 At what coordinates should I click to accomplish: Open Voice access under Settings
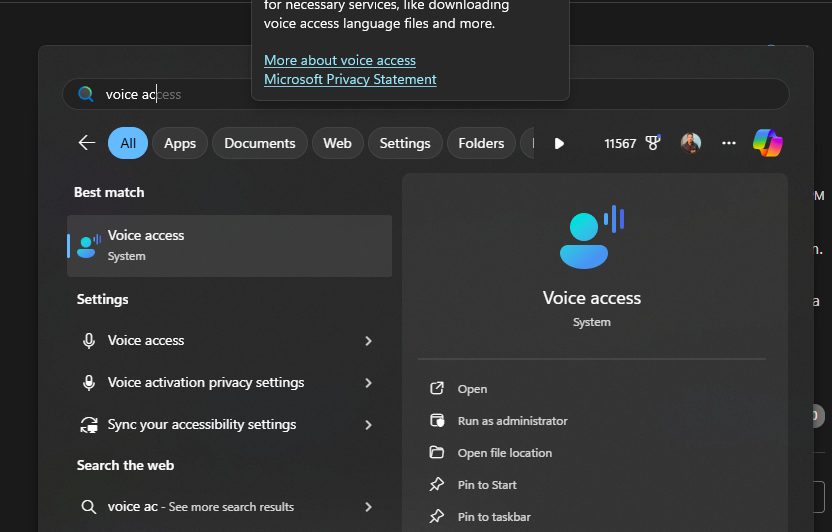[229, 341]
